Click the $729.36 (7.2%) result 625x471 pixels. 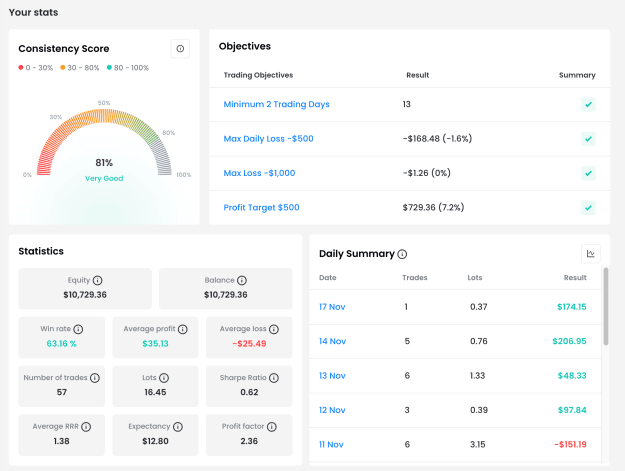(x=433, y=207)
